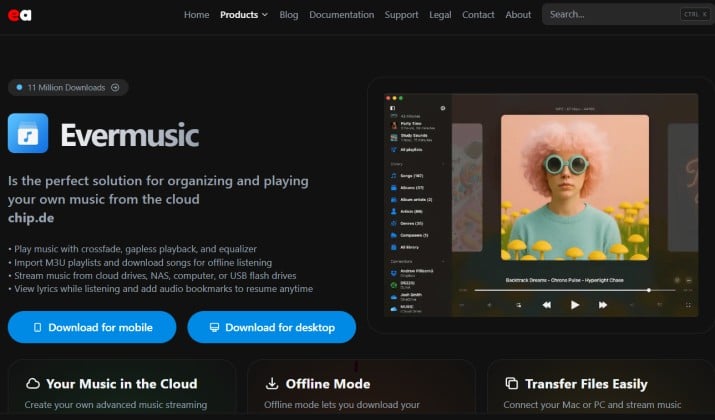715x420 pixels.
Task: Select Artists in the preview library list
Action: point(407,212)
